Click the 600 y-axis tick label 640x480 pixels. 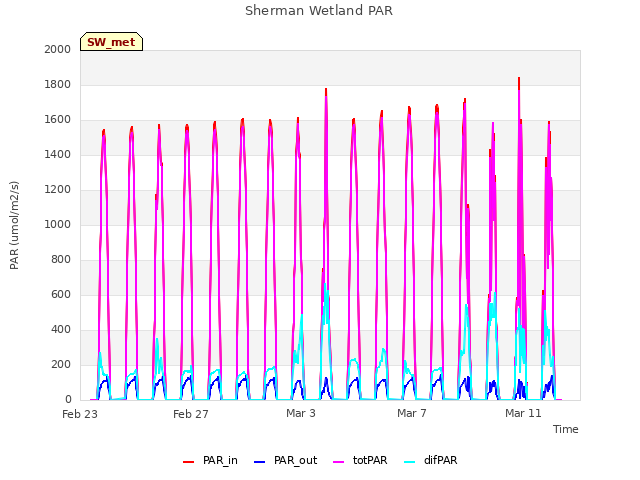point(61,294)
